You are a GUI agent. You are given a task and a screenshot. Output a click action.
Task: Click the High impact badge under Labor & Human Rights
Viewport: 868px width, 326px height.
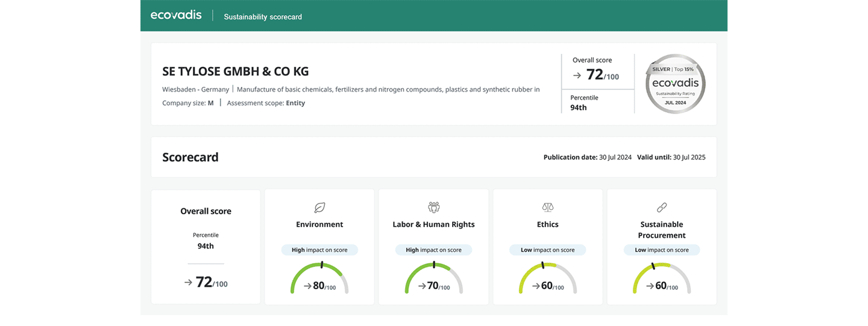click(433, 250)
